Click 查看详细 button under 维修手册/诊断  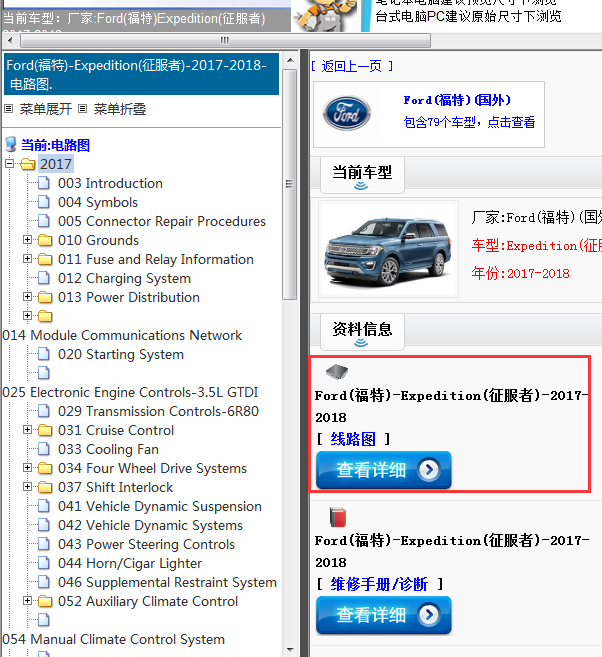(383, 615)
